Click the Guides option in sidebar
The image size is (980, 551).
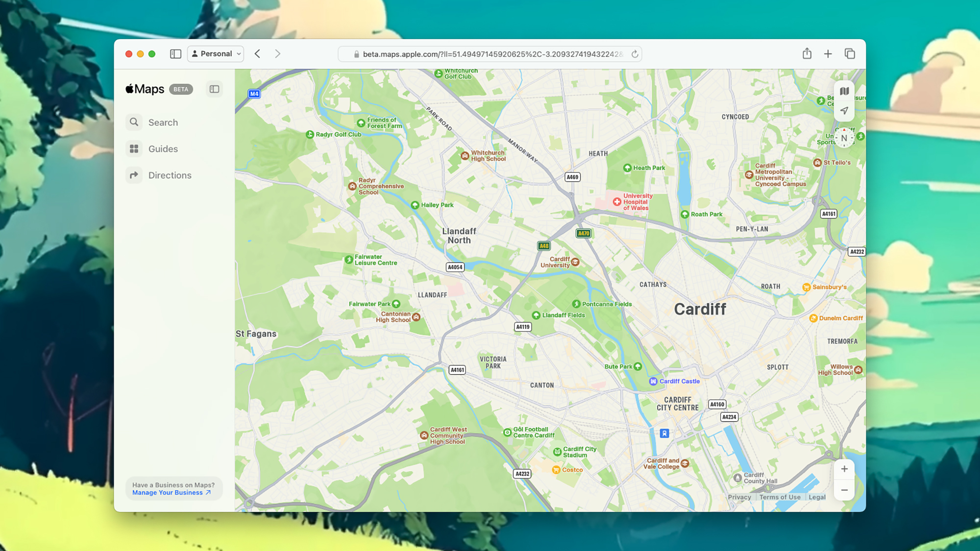pyautogui.click(x=164, y=149)
